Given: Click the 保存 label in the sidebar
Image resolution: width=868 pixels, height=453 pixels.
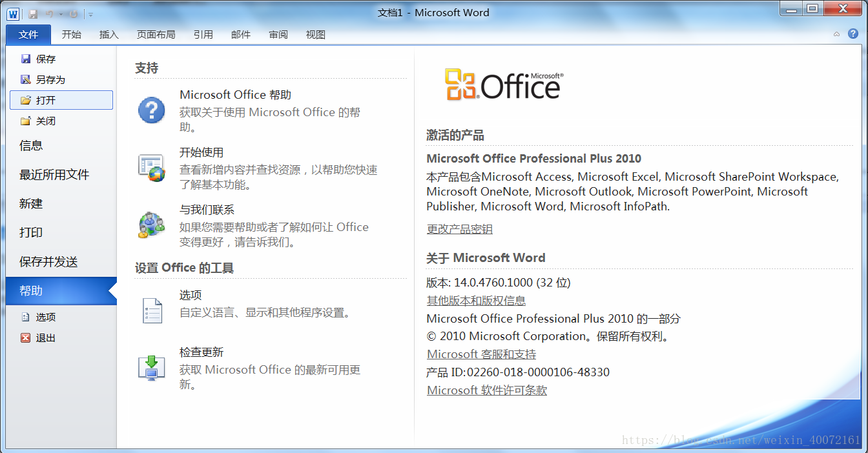Looking at the screenshot, I should [46, 59].
